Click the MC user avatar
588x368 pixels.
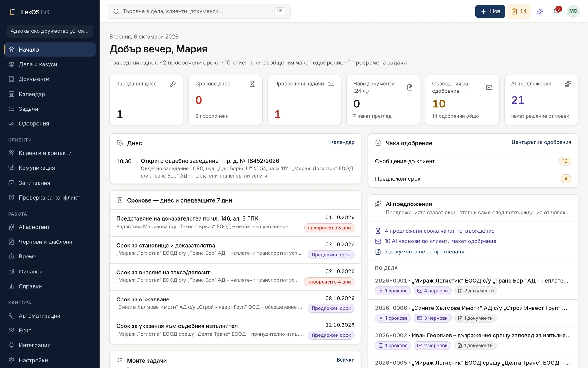pos(573,11)
